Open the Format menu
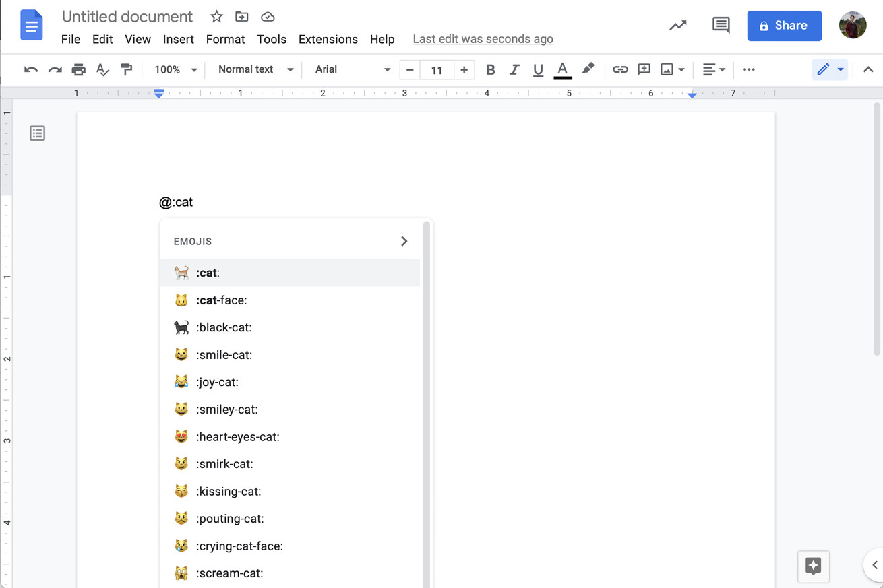Image resolution: width=883 pixels, height=588 pixels. click(225, 39)
